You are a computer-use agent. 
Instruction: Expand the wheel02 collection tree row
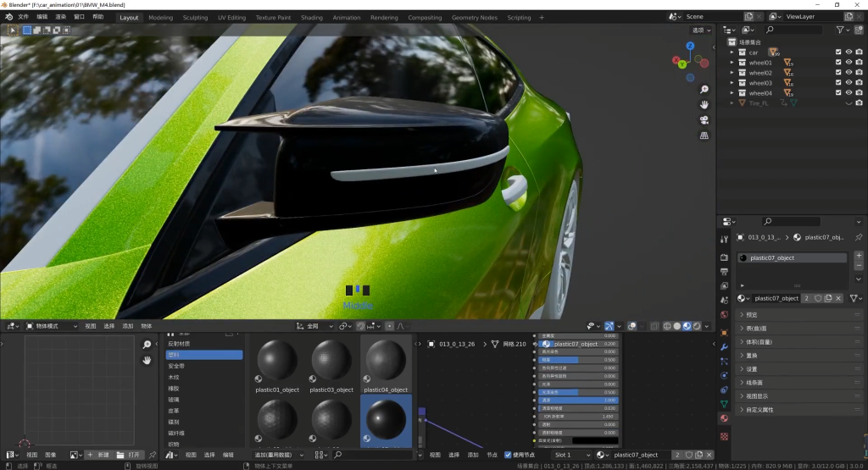(732, 73)
